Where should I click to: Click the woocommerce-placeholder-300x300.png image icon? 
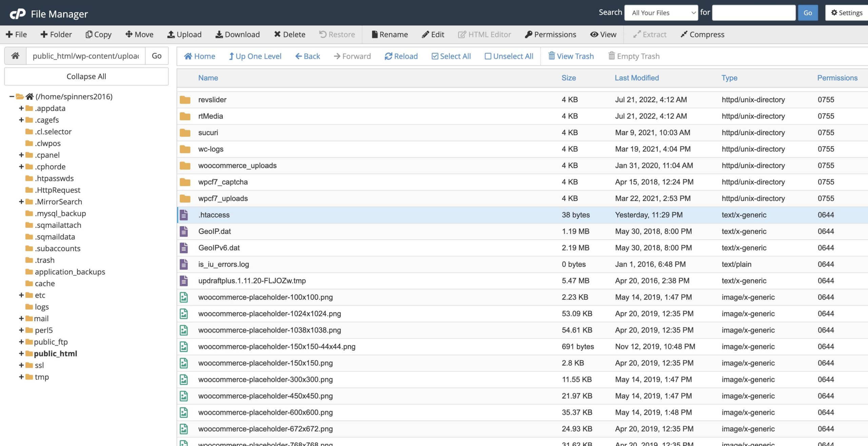point(184,379)
